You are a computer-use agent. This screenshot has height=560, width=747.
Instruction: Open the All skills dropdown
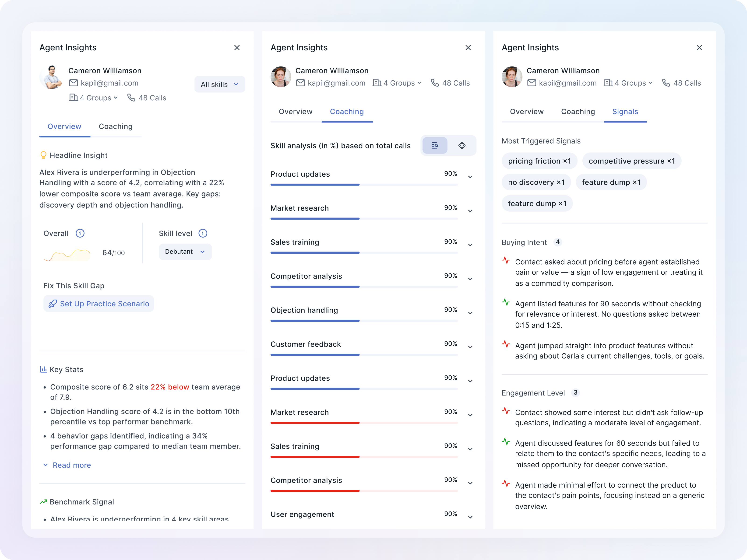[219, 84]
